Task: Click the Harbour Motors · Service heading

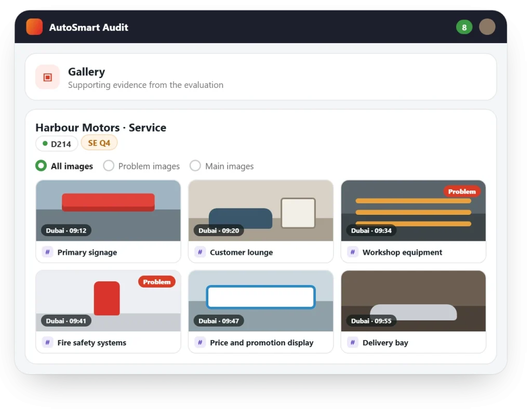Action: click(x=101, y=127)
